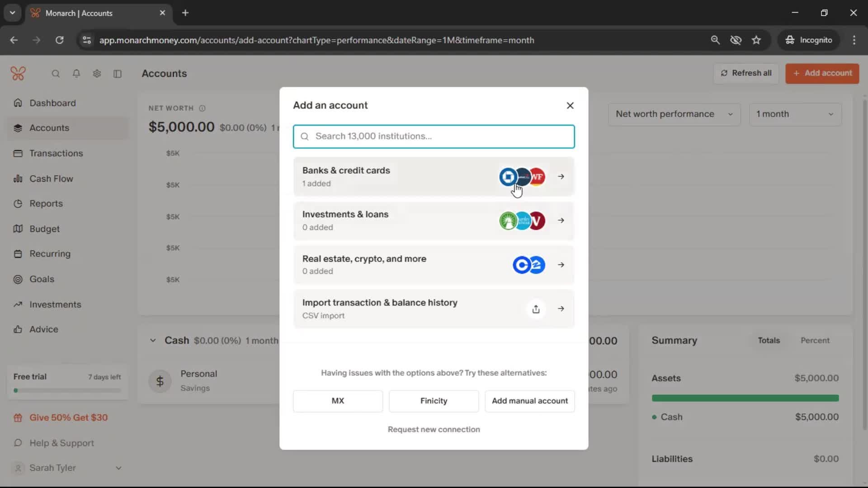Switch summary view to Percent
Screen dimensions: 868x488
(815, 341)
